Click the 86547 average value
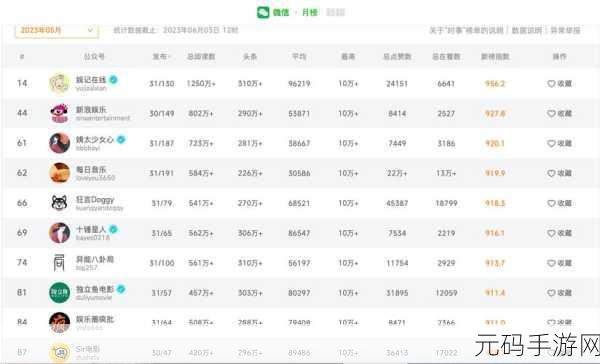Viewport: 600px width, 364px height. point(299,233)
